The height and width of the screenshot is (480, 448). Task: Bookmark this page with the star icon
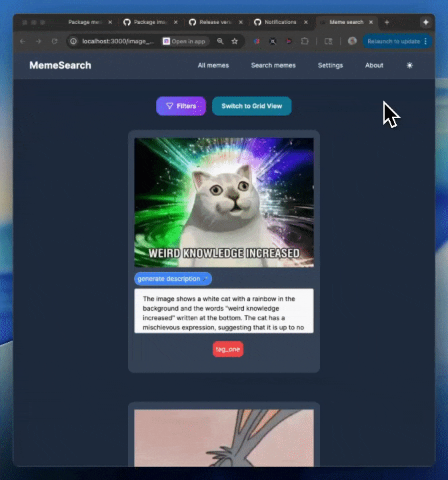click(x=235, y=41)
